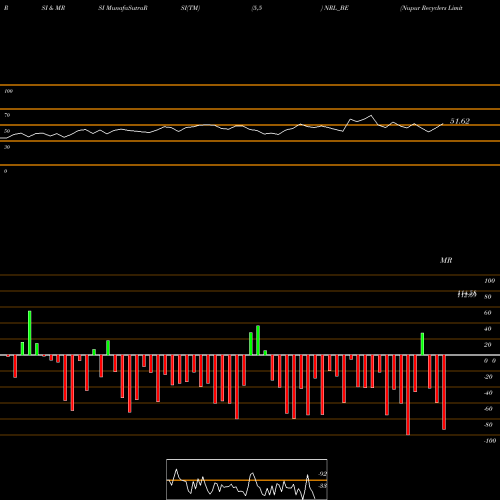Viewport: 500px width, 500px height.
Task: Click the MR axis label 80
Action: click(x=487, y=297)
